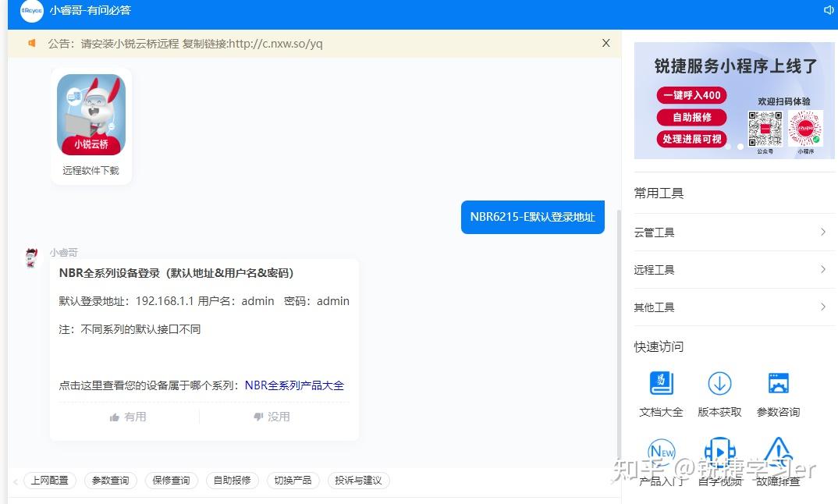The width and height of the screenshot is (838, 504).
Task: Click the 版本获取 label
Action: pyautogui.click(x=720, y=412)
